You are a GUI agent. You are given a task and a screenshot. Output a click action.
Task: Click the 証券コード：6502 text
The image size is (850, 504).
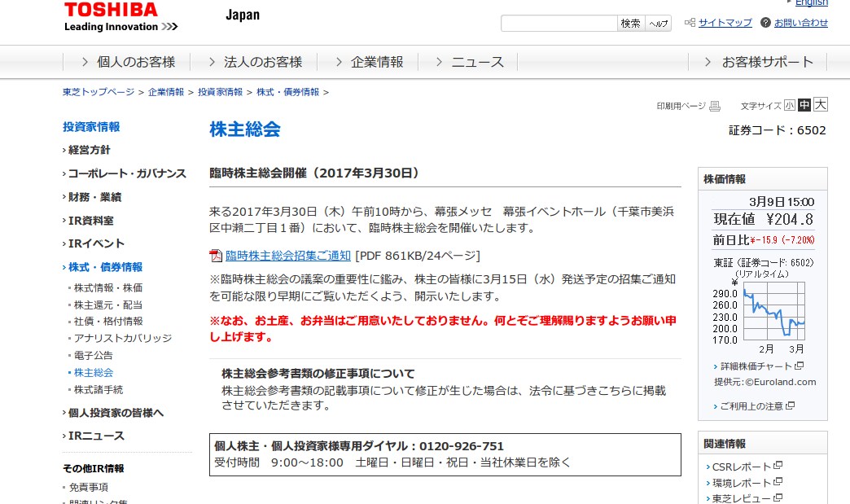coord(778,130)
